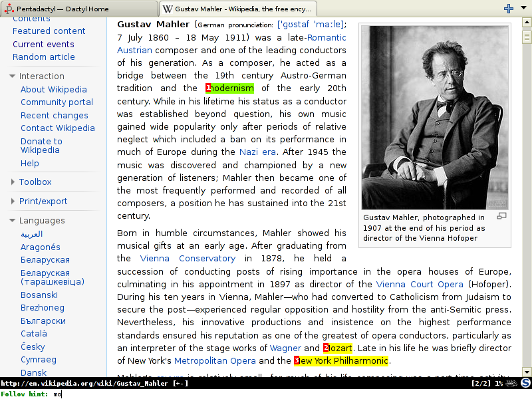Screen dimensions: 532x399
Task: Open the Català language link
Action: click(x=34, y=334)
